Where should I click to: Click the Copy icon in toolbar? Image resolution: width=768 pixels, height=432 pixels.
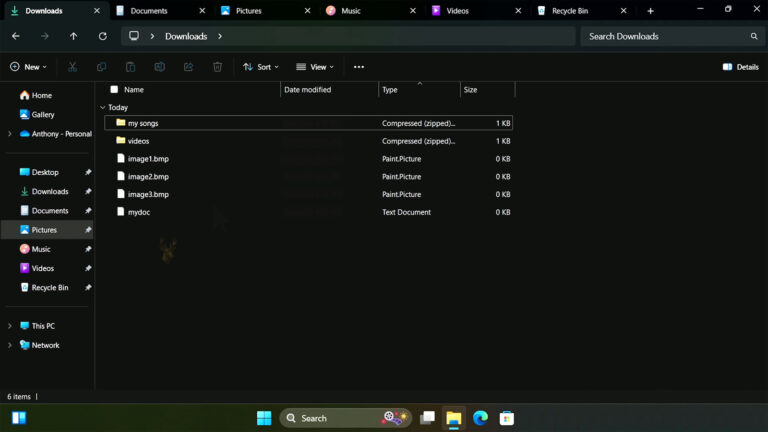pos(101,67)
